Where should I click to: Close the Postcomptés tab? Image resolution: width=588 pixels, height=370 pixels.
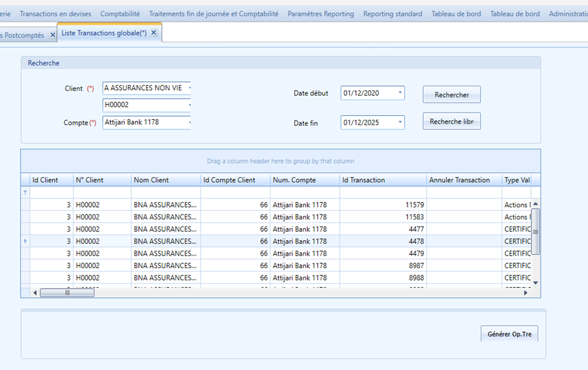tap(53, 35)
